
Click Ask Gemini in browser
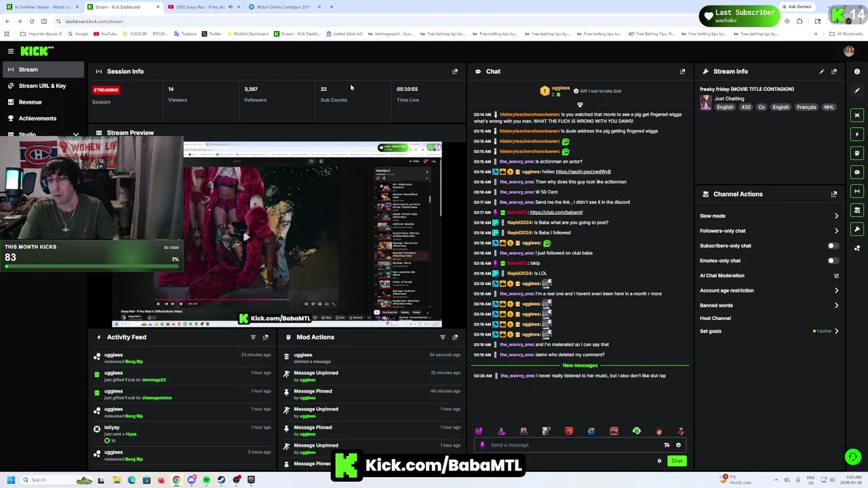pos(797,7)
